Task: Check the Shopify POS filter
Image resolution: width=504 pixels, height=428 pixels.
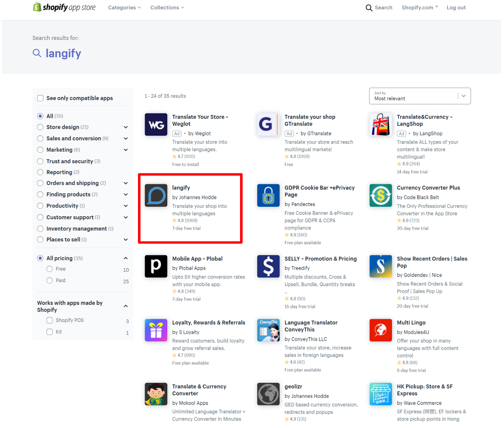Action: point(49,320)
